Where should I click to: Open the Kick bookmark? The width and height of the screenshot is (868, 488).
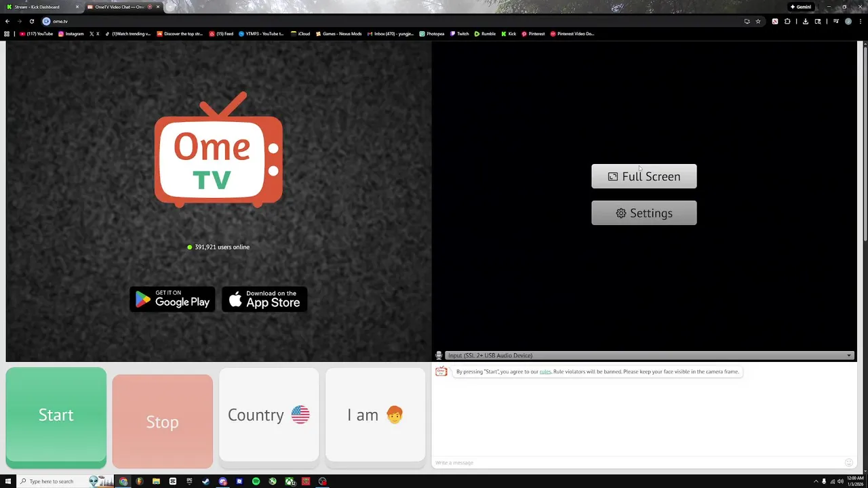[x=509, y=33]
